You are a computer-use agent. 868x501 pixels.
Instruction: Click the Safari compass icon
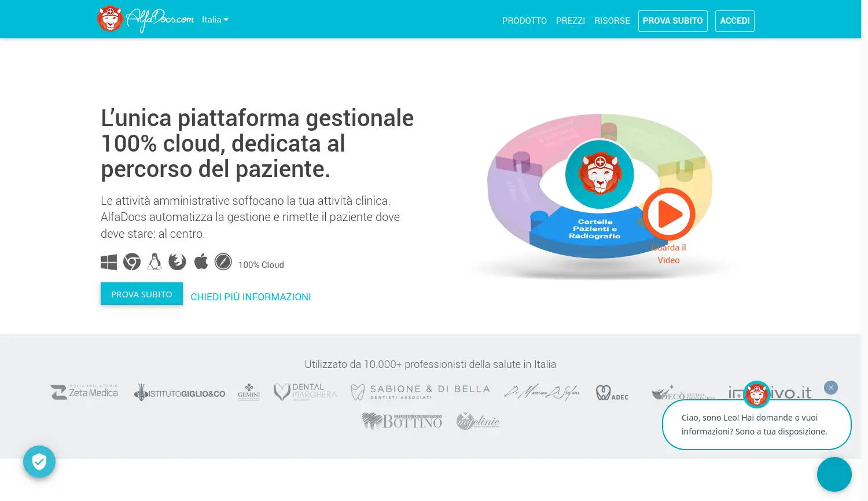(224, 261)
